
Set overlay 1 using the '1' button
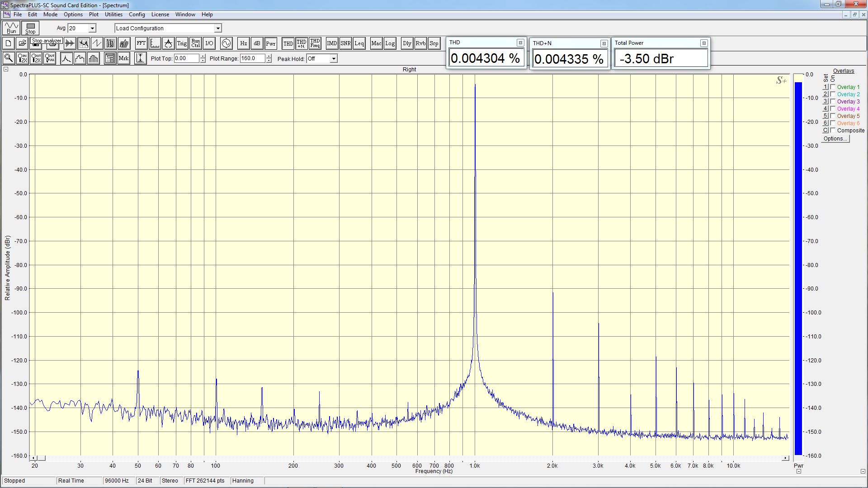826,87
